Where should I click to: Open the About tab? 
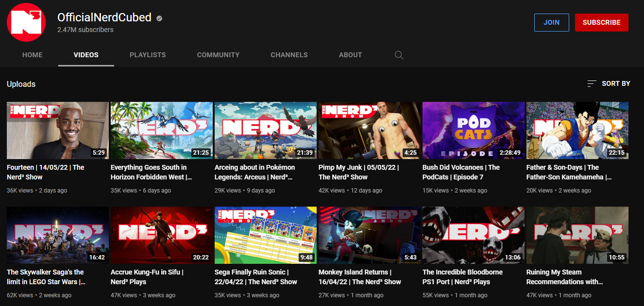(350, 55)
